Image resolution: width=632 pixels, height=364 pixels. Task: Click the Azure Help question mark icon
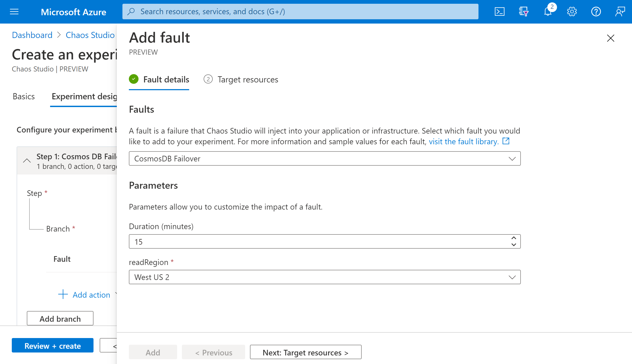click(596, 11)
